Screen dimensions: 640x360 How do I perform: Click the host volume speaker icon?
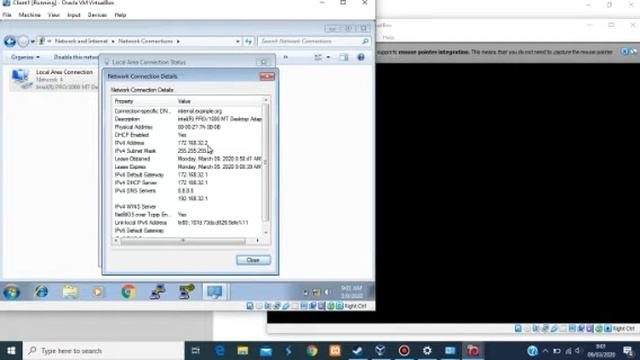tap(578, 351)
